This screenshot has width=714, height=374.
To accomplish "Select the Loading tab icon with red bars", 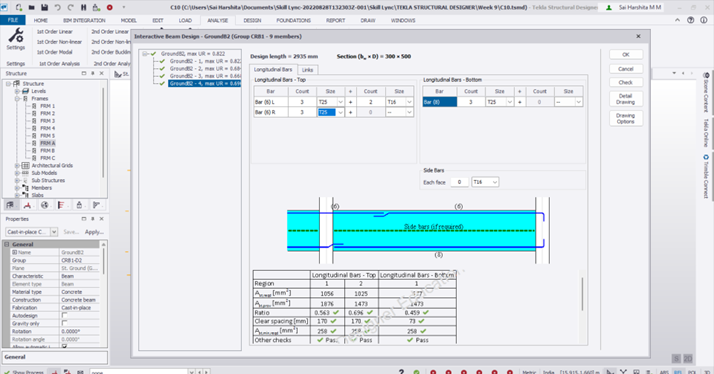I will click(x=61, y=205).
